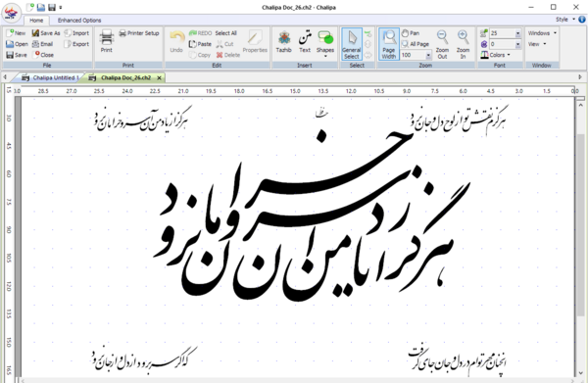The height and width of the screenshot is (383, 588).
Task: Click Paste in the Edit group
Action: tap(200, 44)
